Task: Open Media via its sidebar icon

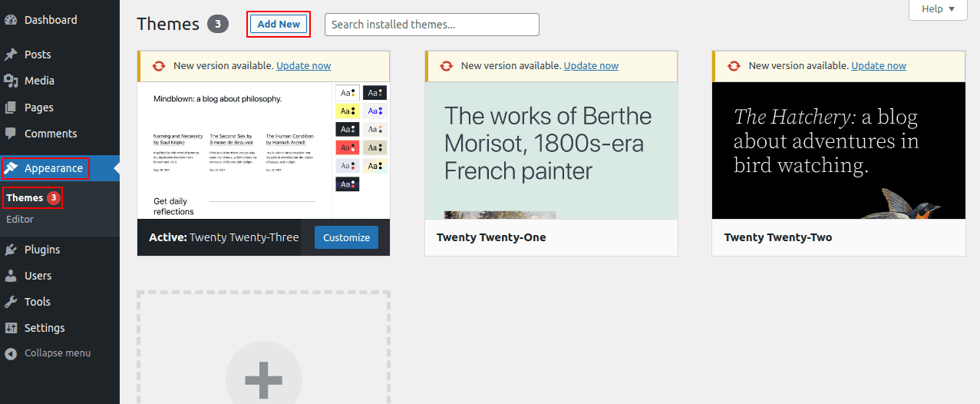Action: click(11, 81)
